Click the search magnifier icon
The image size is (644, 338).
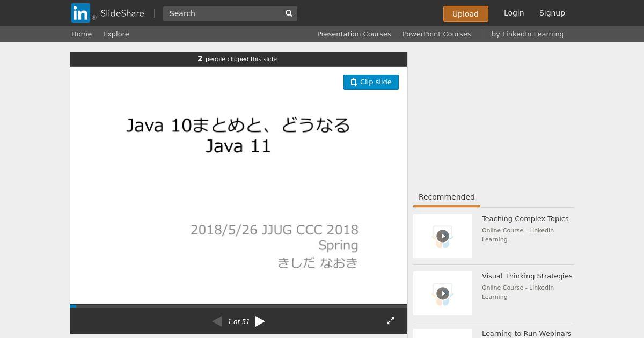[289, 13]
